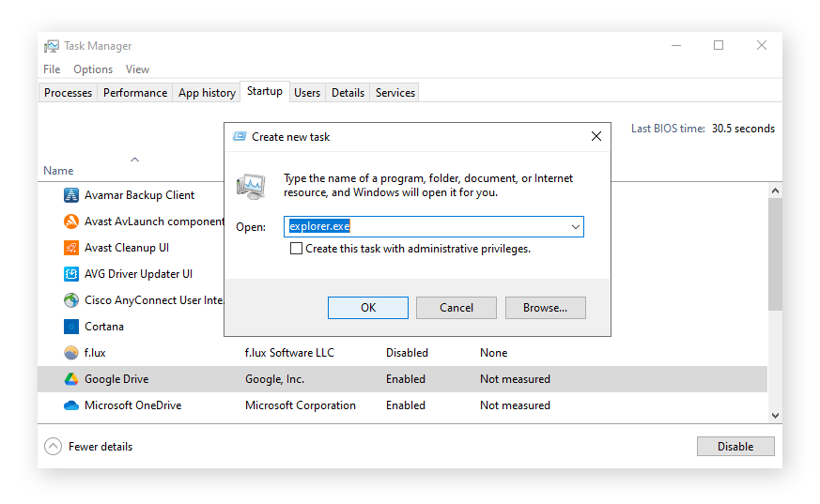820x504 pixels.
Task: Cancel the Create new task dialog
Action: click(456, 308)
